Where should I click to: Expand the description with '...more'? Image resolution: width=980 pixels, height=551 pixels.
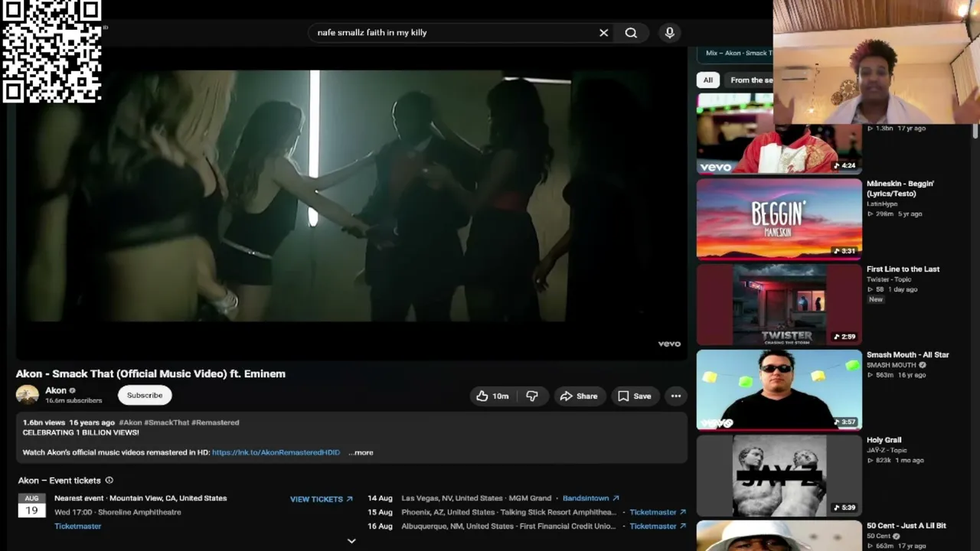point(361,452)
